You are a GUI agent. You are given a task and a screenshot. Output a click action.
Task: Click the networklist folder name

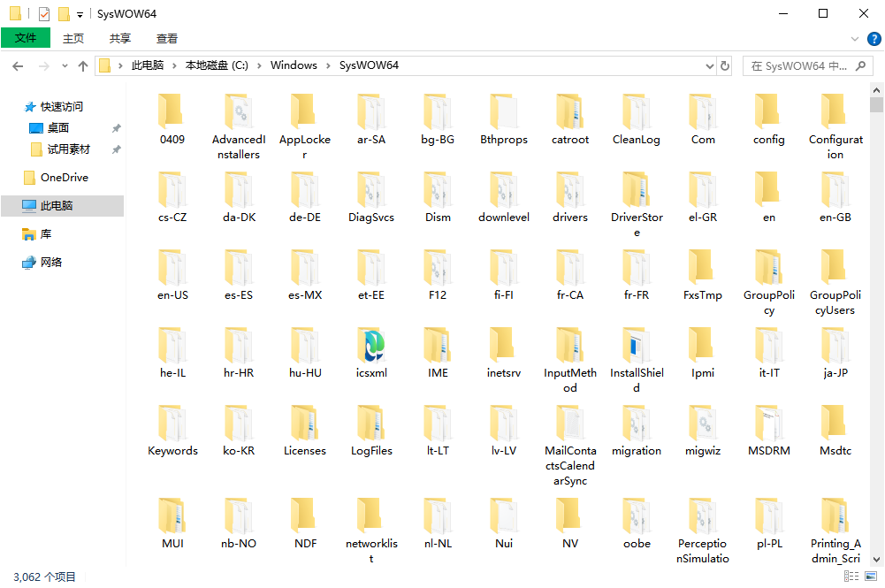[x=371, y=551]
